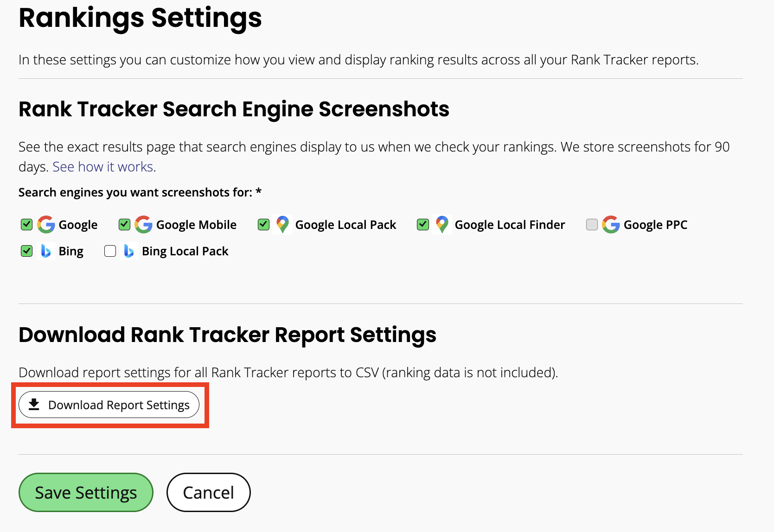The height and width of the screenshot is (532, 774).
Task: Uncheck the Google screenshots checkbox
Action: 27,225
